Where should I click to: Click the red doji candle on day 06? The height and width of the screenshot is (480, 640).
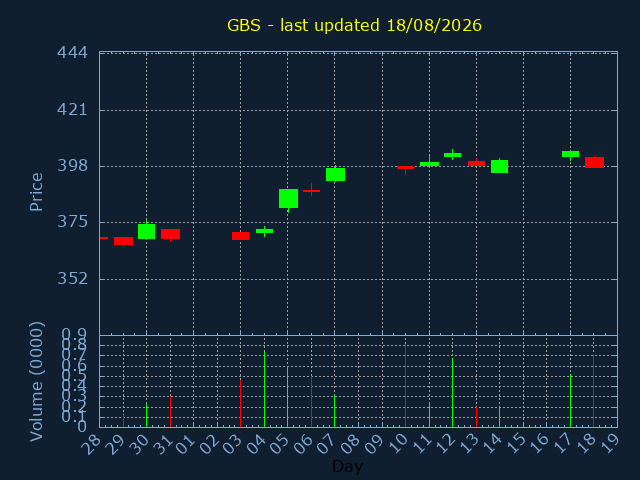pyautogui.click(x=311, y=190)
